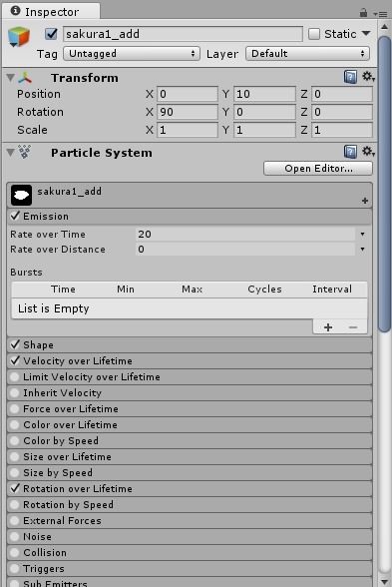Toggle the GameObject active checkbox
Screen dimensions: 392x587
(x=51, y=34)
